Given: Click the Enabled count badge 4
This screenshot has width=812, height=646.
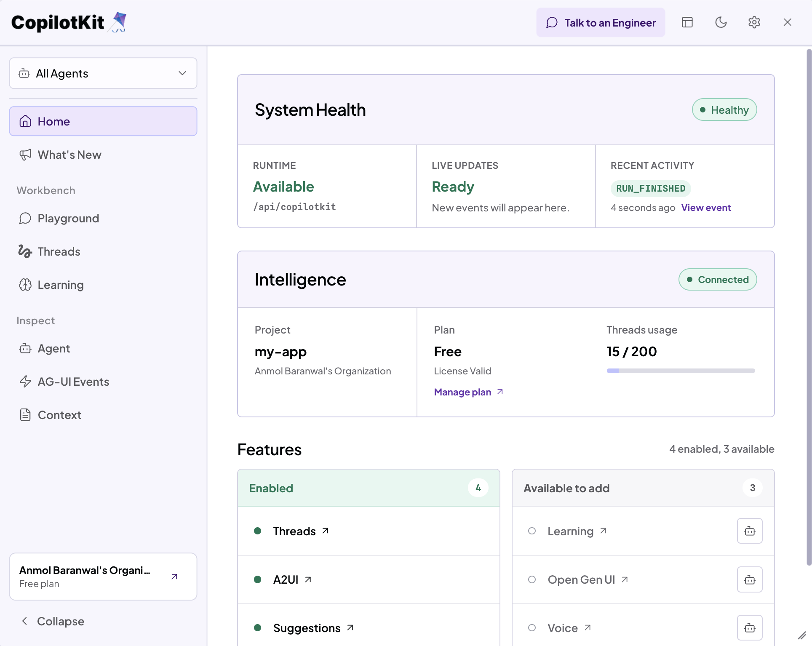Looking at the screenshot, I should (478, 488).
